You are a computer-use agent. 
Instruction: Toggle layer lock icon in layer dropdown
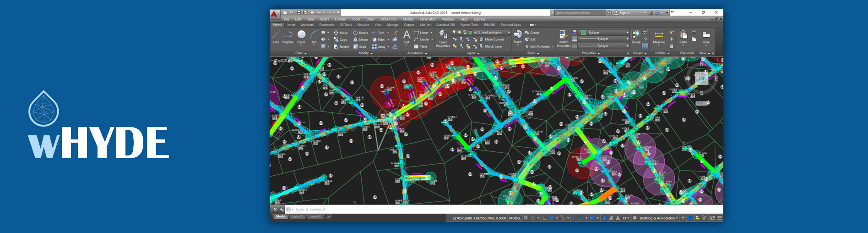[x=465, y=33]
